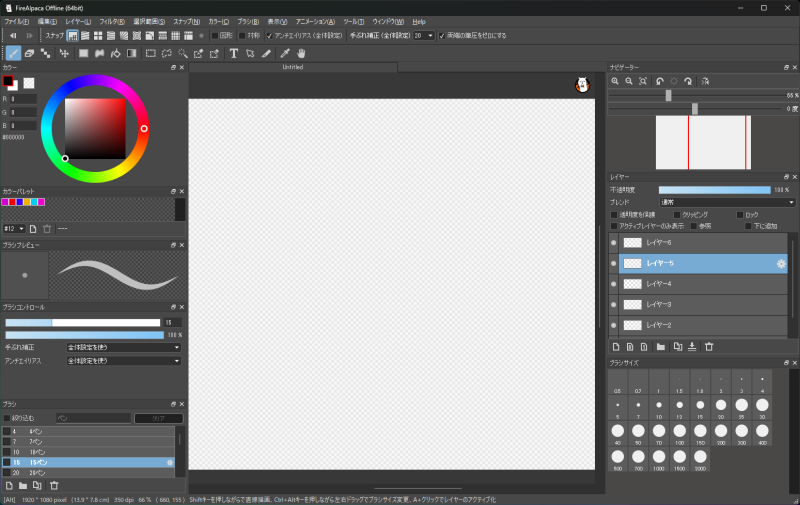Open the フィルタ menu
Viewport: 800px width, 505px height.
click(112, 22)
